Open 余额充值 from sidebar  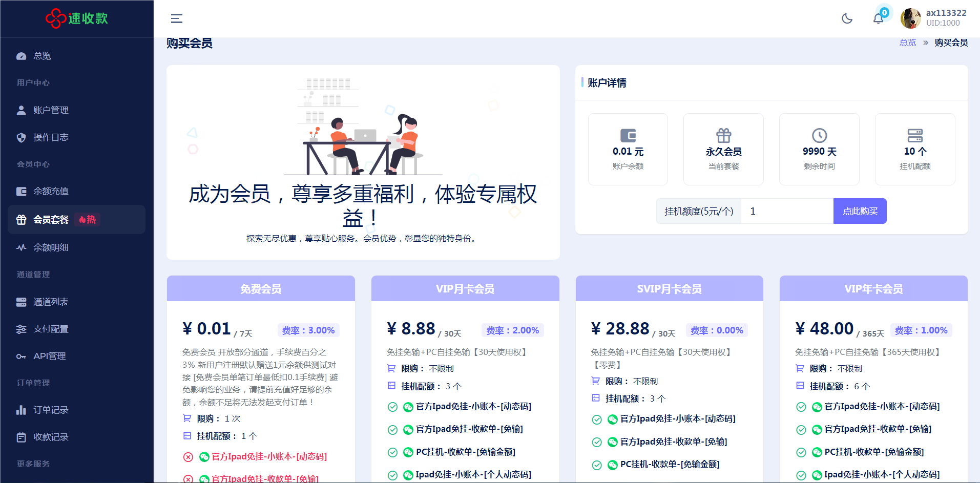50,191
